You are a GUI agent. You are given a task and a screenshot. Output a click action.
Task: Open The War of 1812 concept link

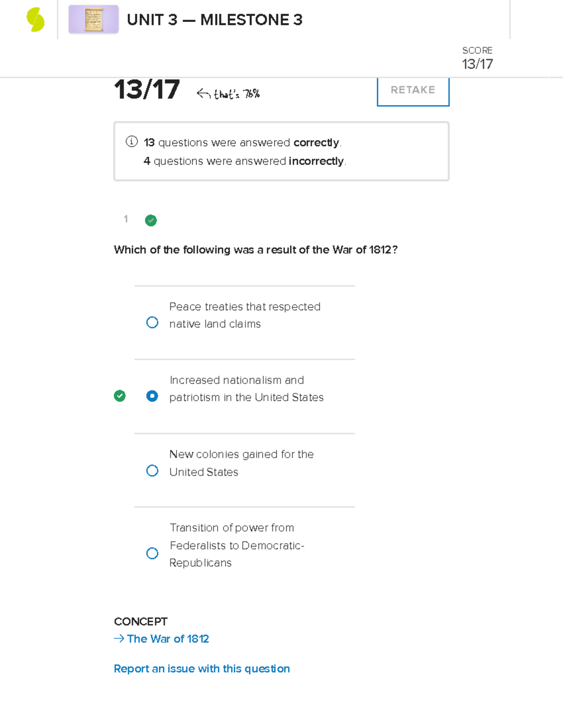pos(167,638)
